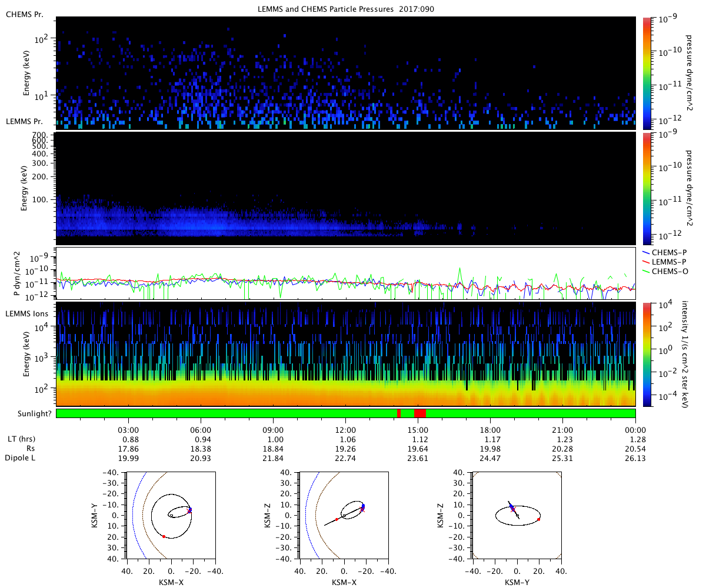
Task: Open the KSM-X versus KSM-Y orbit plot
Action: [171, 515]
